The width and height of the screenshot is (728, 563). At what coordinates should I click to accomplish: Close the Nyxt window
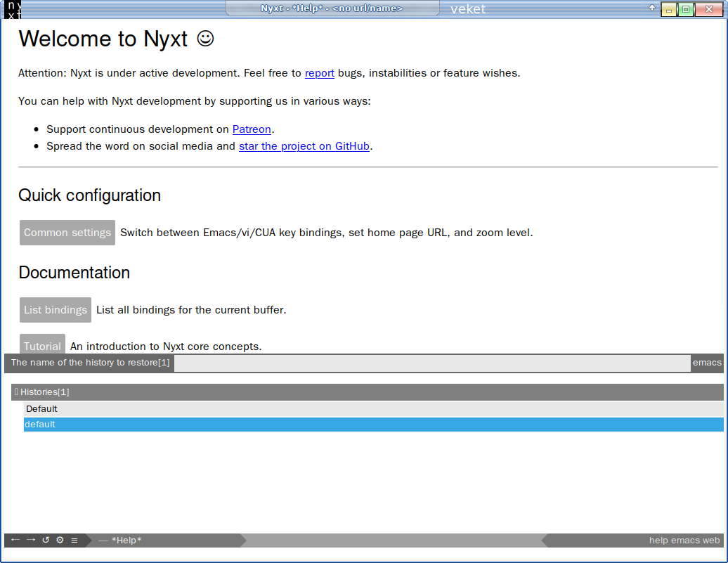[x=709, y=9]
